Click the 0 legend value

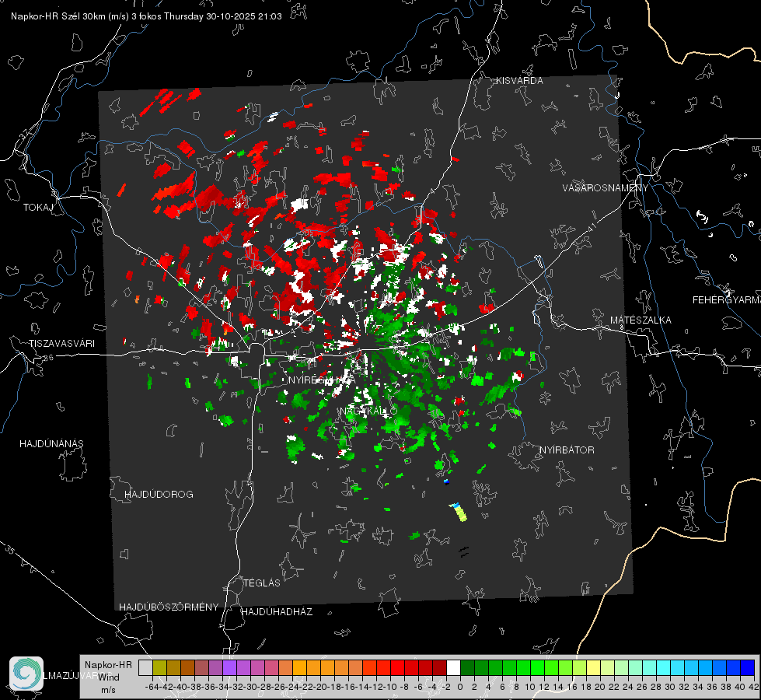point(460,687)
